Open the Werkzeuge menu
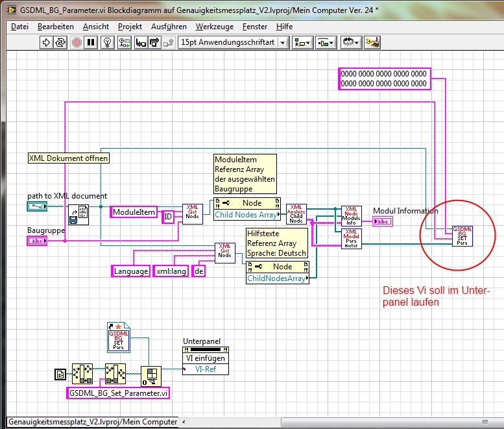Image resolution: width=504 pixels, height=429 pixels. pyautogui.click(x=213, y=27)
